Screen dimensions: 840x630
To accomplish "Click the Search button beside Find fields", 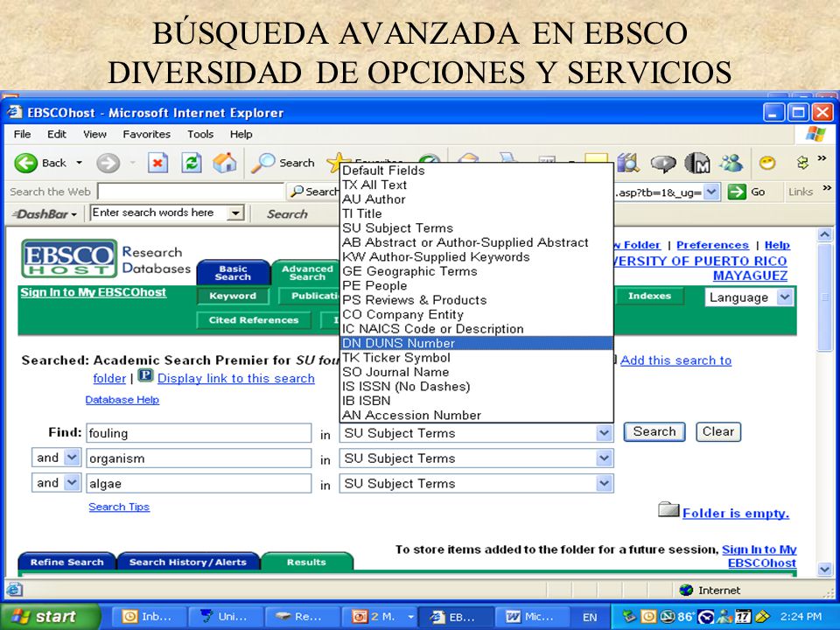I will pyautogui.click(x=654, y=431).
